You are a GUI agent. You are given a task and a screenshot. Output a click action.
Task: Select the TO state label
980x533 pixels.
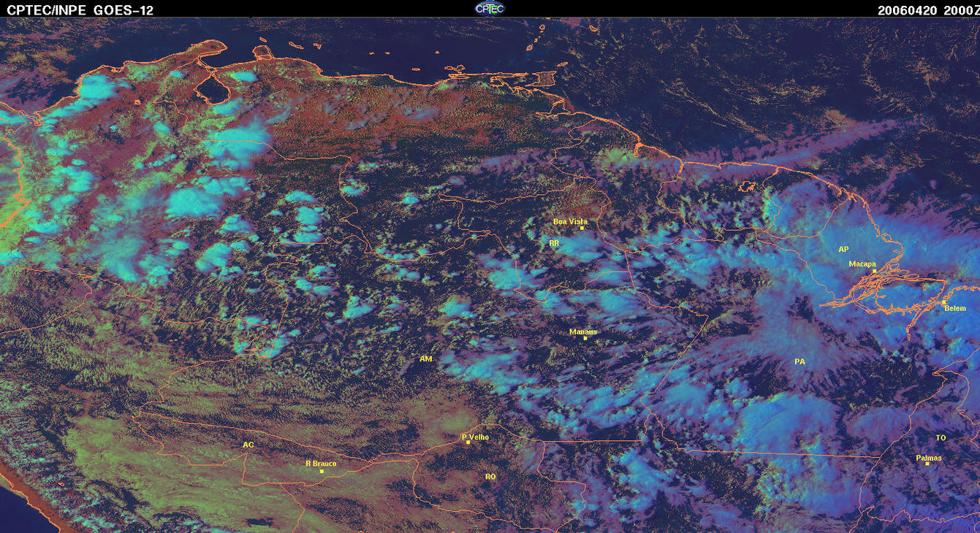pyautogui.click(x=941, y=438)
